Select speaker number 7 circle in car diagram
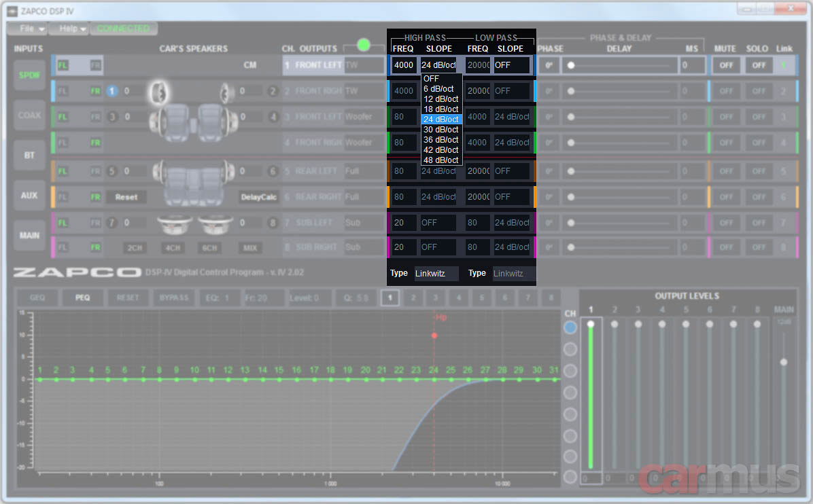Viewport: 813px width, 504px height. coord(111,223)
